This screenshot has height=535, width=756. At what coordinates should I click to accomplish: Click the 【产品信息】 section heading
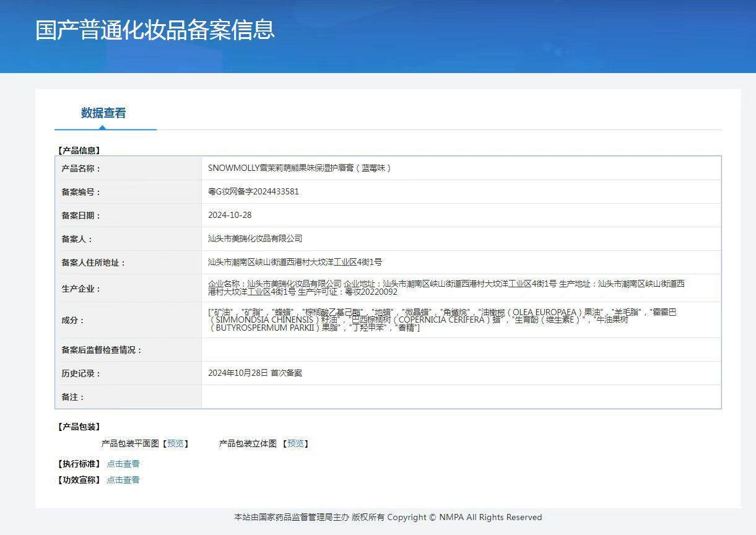pyautogui.click(x=79, y=150)
